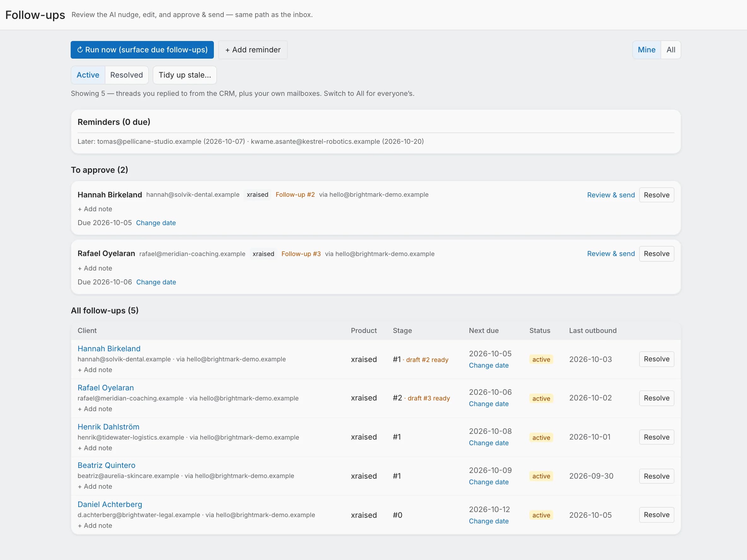Screen dimensions: 747x560
Task: Open Daniel Achterberg client link
Action: 110,504
